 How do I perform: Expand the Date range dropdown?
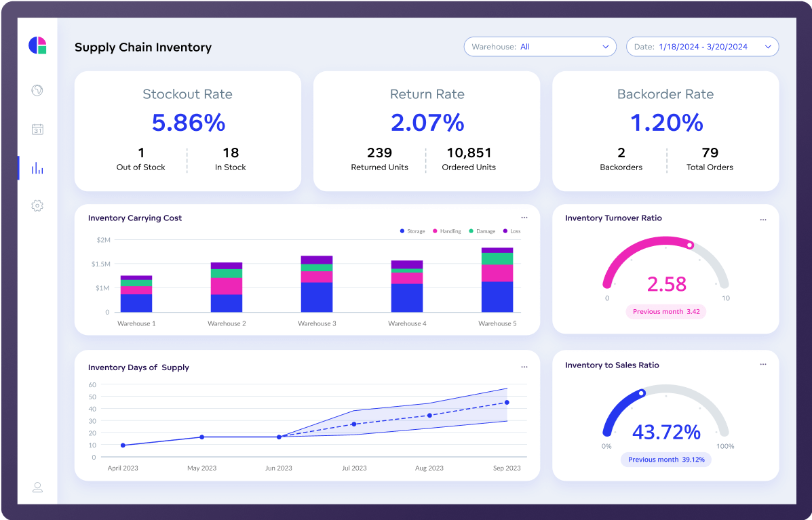click(701, 47)
